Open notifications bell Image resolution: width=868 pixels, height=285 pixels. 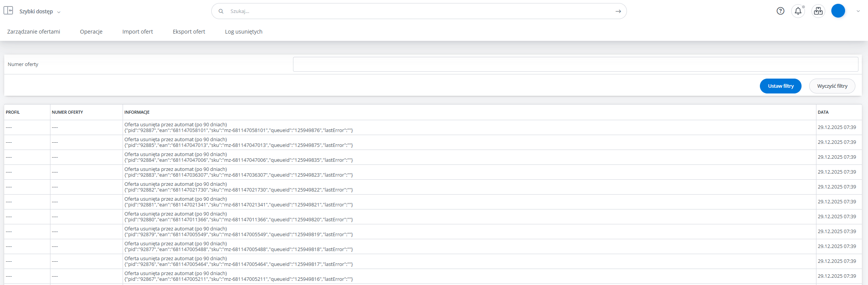click(798, 11)
